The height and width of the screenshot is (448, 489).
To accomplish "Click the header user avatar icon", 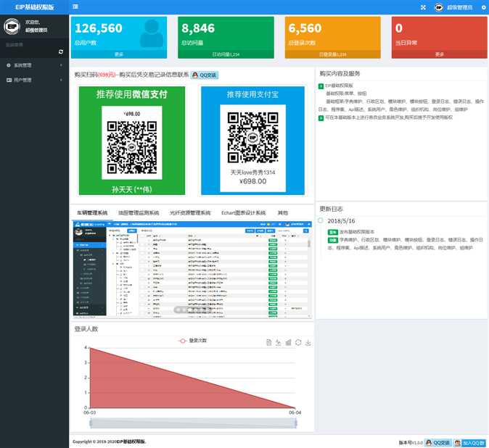I will point(439,7).
